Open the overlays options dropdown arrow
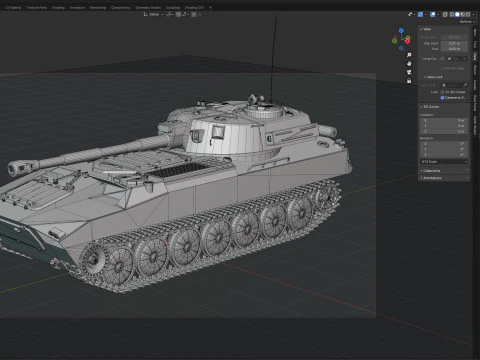The image size is (480, 360). [x=438, y=14]
